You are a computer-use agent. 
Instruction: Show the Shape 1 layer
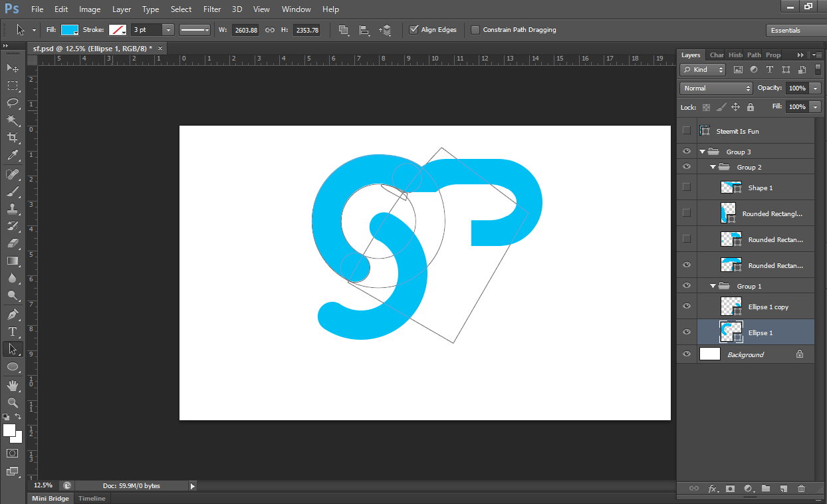687,187
